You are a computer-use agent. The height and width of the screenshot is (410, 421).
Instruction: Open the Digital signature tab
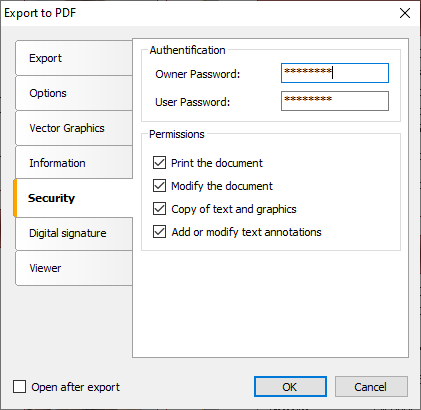point(74,233)
